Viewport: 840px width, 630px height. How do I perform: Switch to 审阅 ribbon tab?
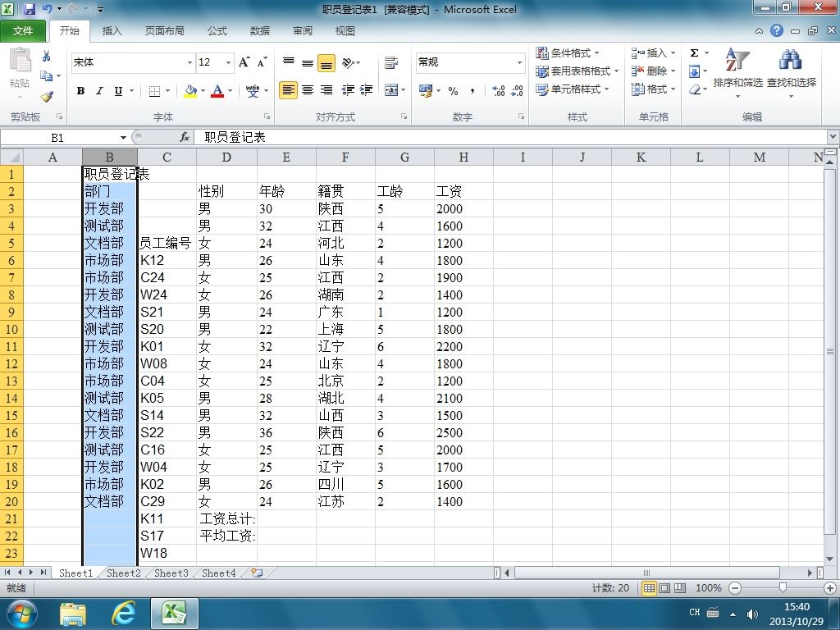(x=303, y=30)
